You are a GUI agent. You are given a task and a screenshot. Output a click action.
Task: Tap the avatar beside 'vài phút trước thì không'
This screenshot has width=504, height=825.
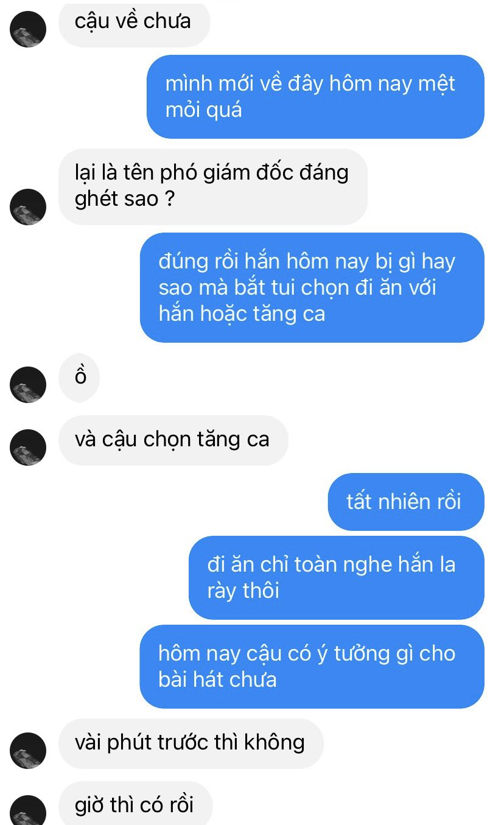[29, 751]
